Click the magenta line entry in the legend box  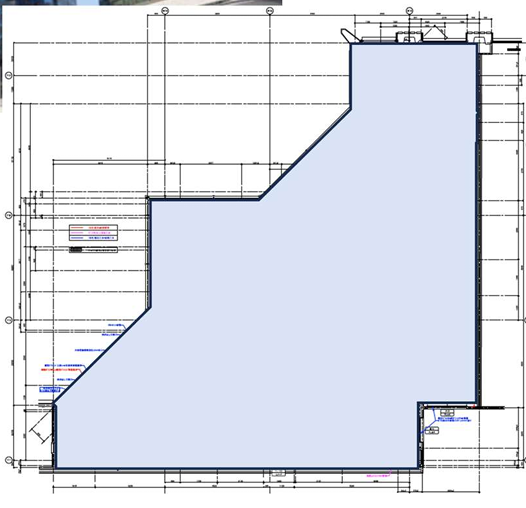(x=93, y=233)
